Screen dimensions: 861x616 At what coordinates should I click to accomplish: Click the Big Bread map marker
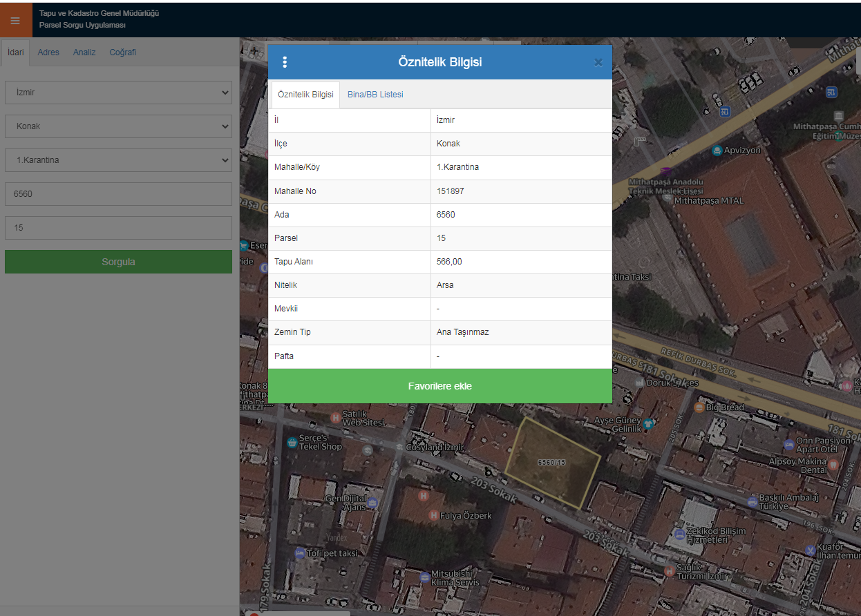pos(699,407)
